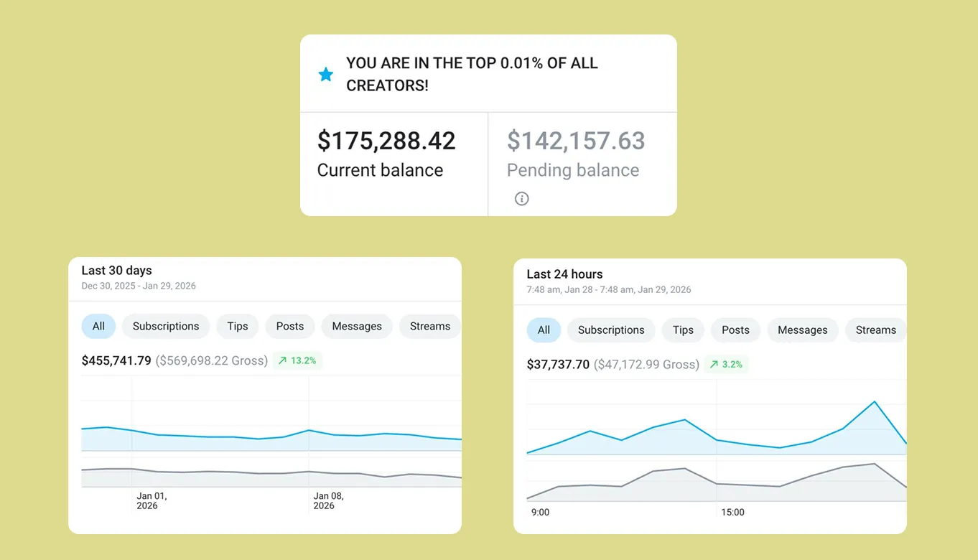This screenshot has height=560, width=978.
Task: Choose Posts filter in Last 24 hours
Action: click(x=735, y=330)
